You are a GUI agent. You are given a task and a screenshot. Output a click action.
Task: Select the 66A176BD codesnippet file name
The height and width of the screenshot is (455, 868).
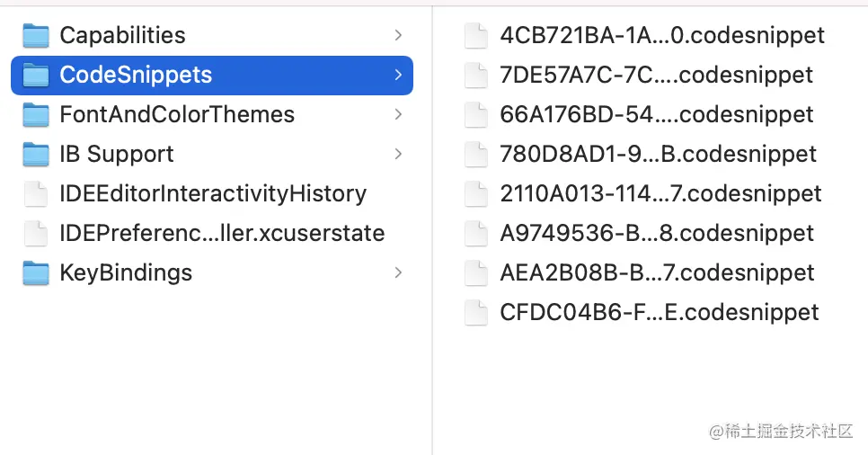(656, 115)
